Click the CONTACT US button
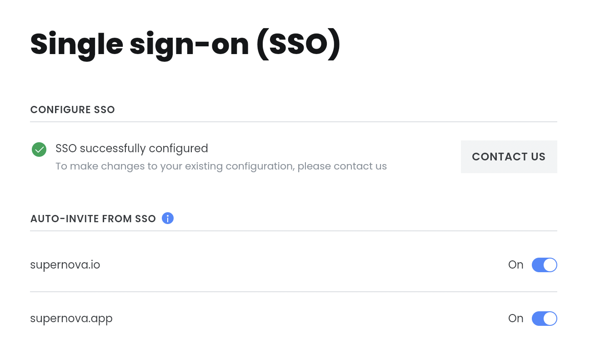 coord(509,157)
